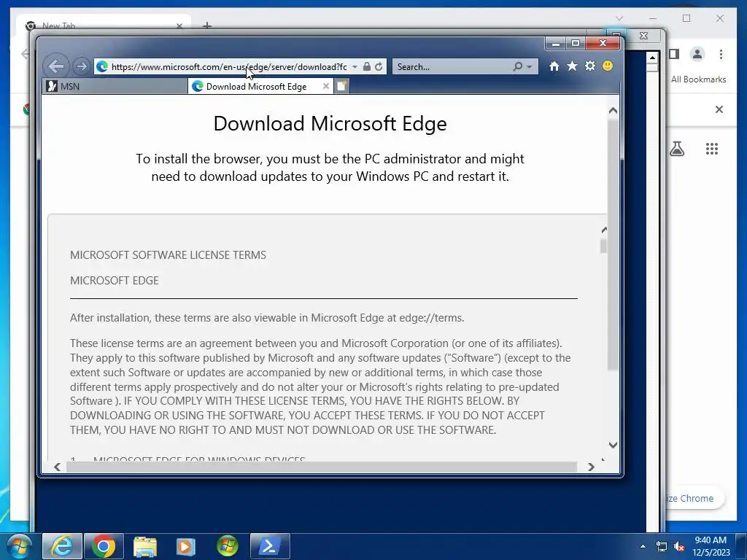This screenshot has height=560, width=747.
Task: Click the security lock icon in address bar
Action: [366, 66]
